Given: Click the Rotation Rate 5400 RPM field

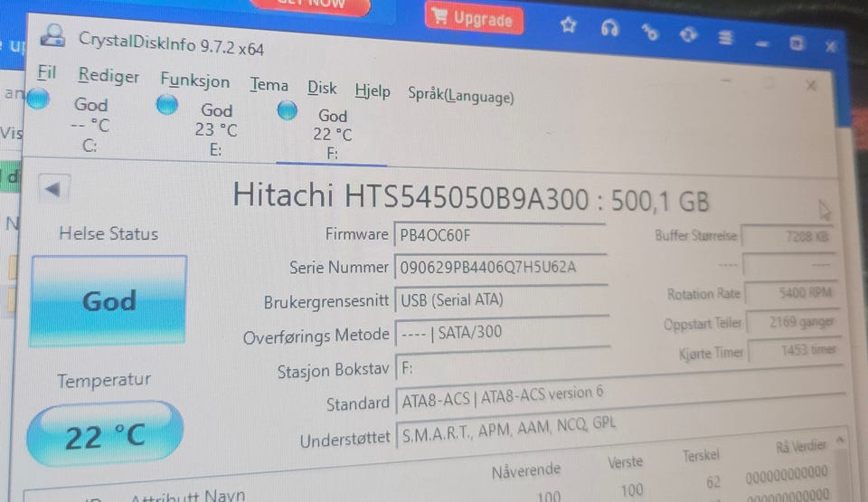Looking at the screenshot, I should coord(791,293).
